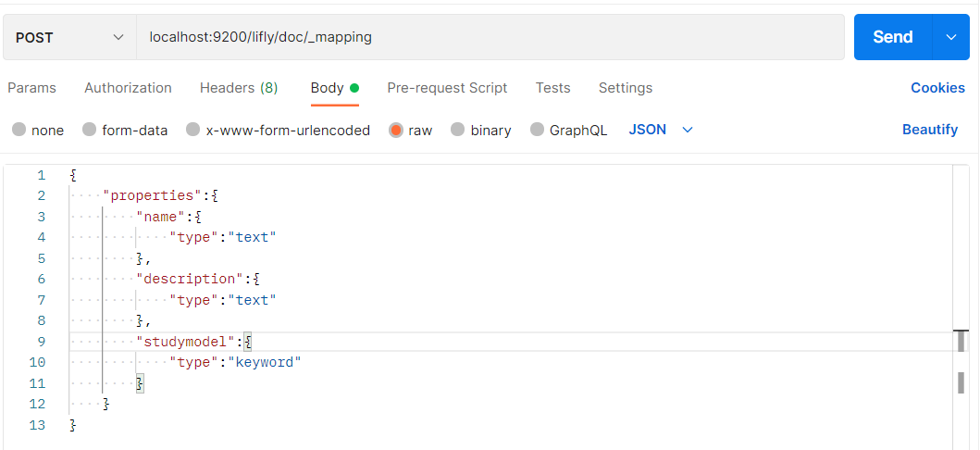Viewport: 980px width, 450px height.
Task: Choose the GraphQL body option
Action: pyautogui.click(x=538, y=131)
